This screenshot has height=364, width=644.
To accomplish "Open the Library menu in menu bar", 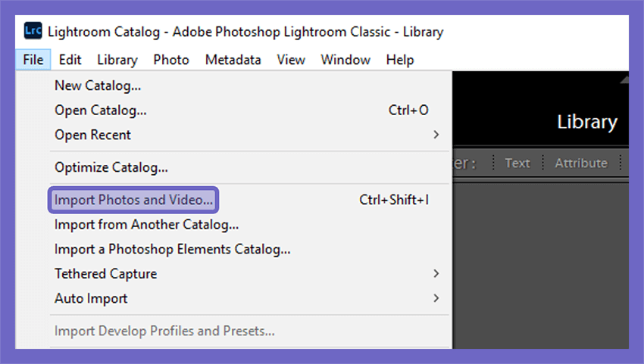I will 117,60.
